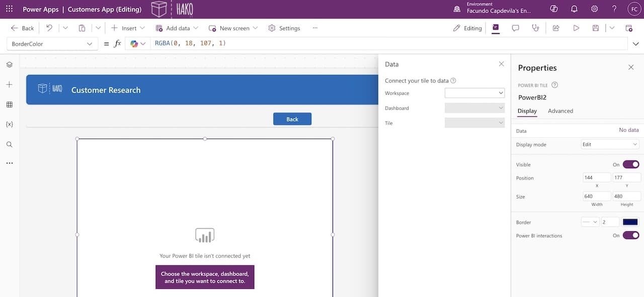This screenshot has width=644, height=297.
Task: Preview the app with the Play icon
Action: point(576,28)
